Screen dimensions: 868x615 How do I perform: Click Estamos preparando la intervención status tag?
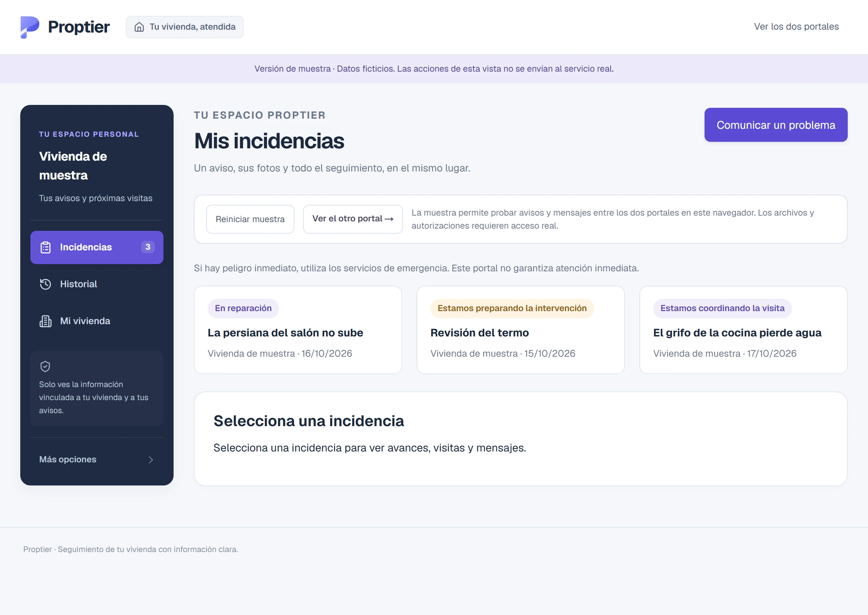pos(512,308)
